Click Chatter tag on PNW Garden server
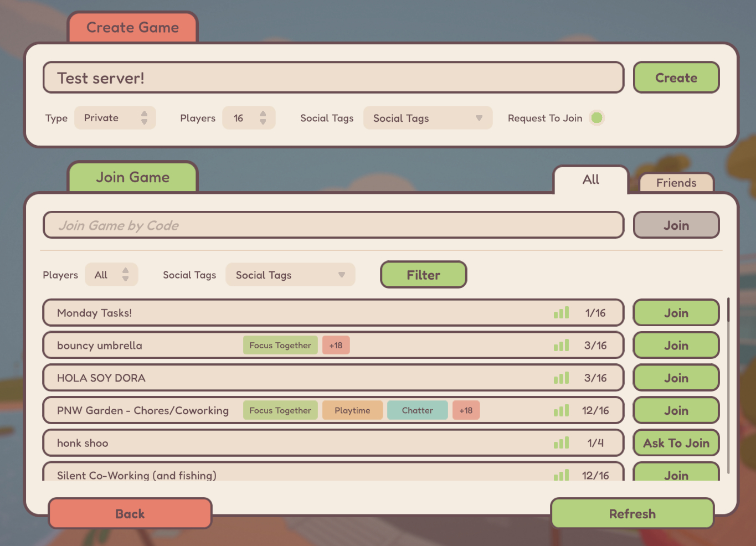 (x=417, y=410)
